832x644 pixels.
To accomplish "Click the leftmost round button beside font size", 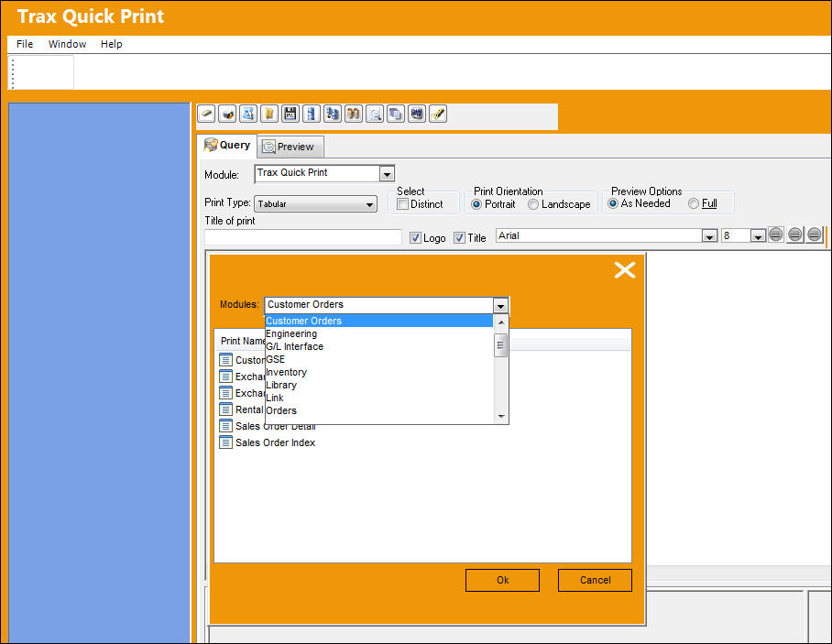I will [776, 235].
